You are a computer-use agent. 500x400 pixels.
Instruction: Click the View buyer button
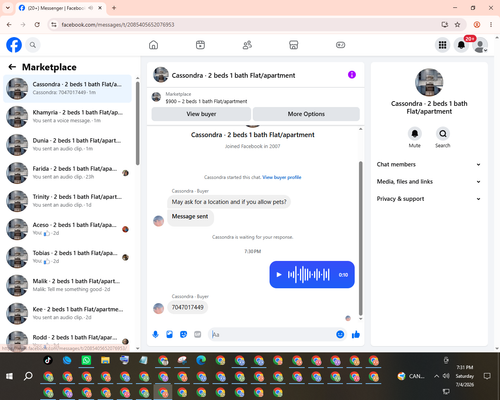(x=201, y=114)
